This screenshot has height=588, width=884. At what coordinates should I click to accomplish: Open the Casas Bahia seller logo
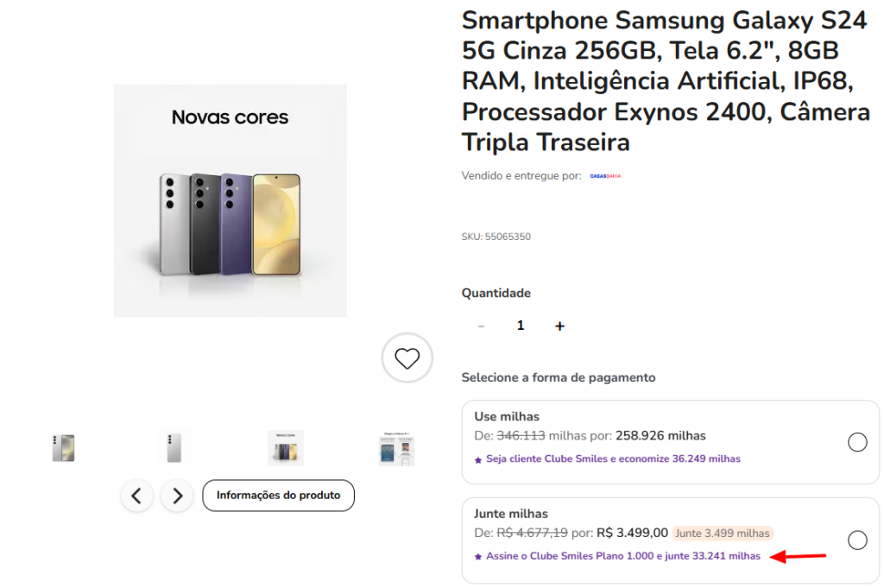point(605,176)
